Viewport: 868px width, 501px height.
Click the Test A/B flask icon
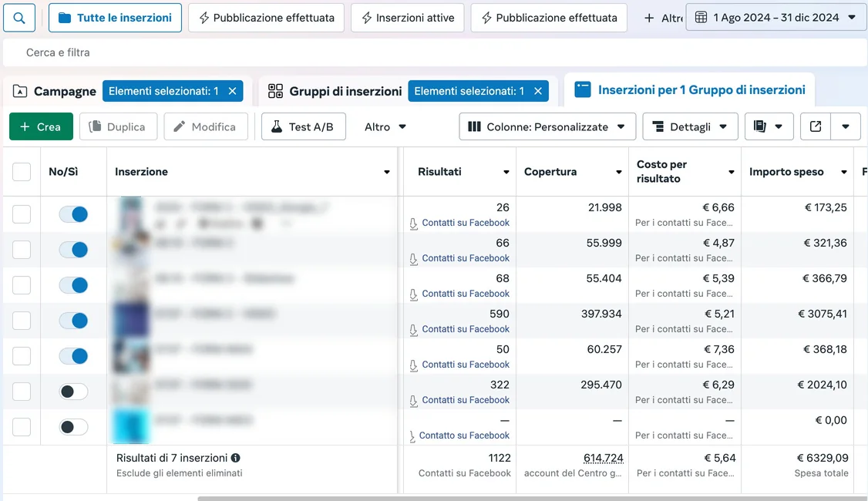click(277, 126)
